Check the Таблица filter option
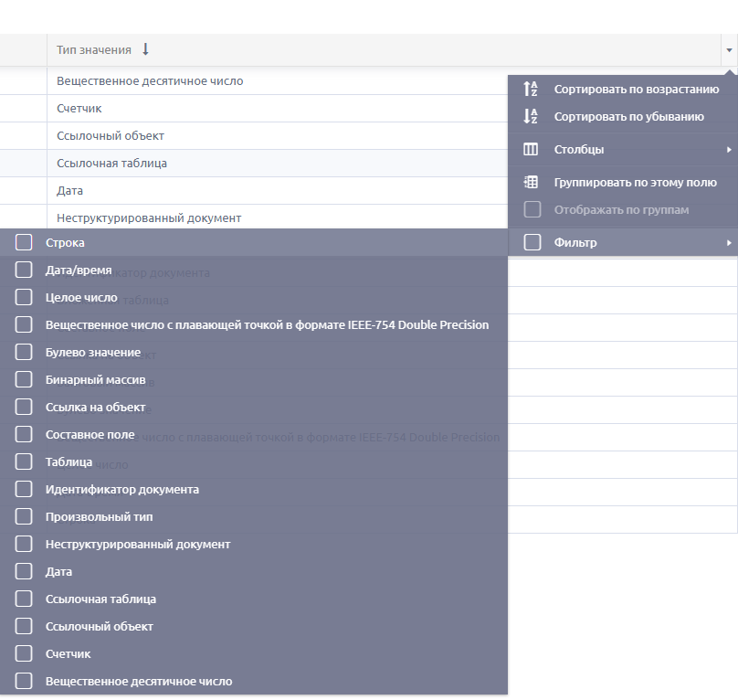 24,461
